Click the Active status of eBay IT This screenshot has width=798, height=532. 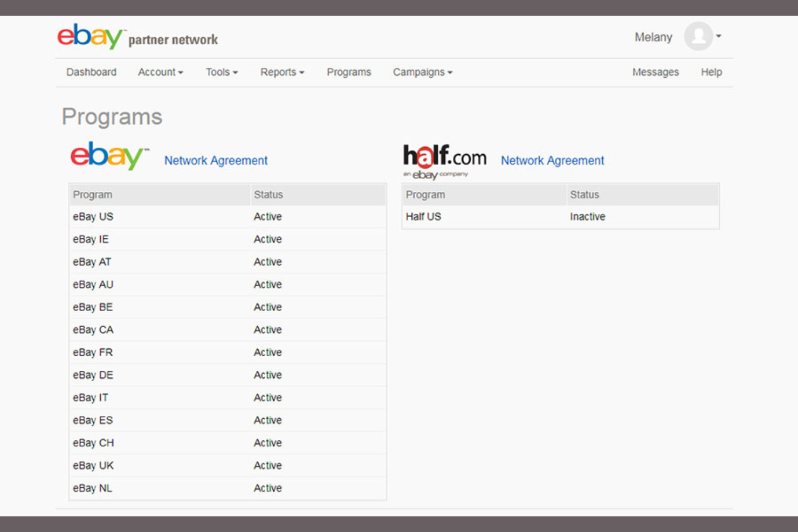pyautogui.click(x=268, y=398)
